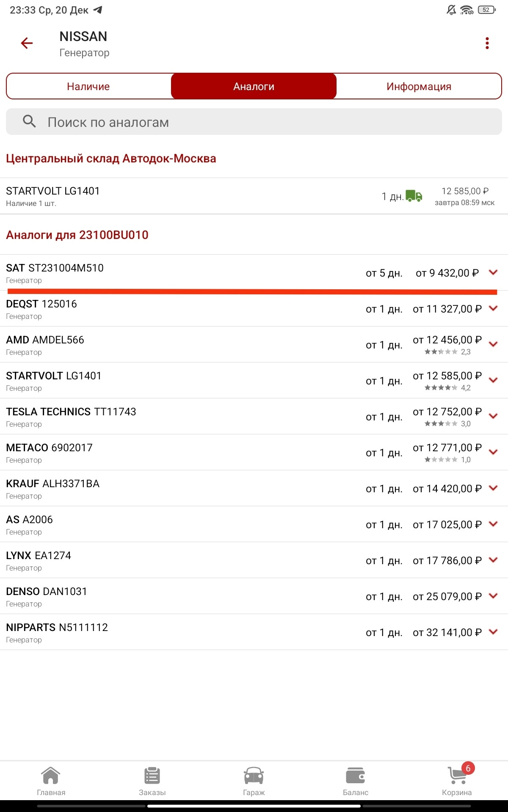Expand the DEQST 125016 row chevron
This screenshot has width=508, height=812.
pos(493,308)
